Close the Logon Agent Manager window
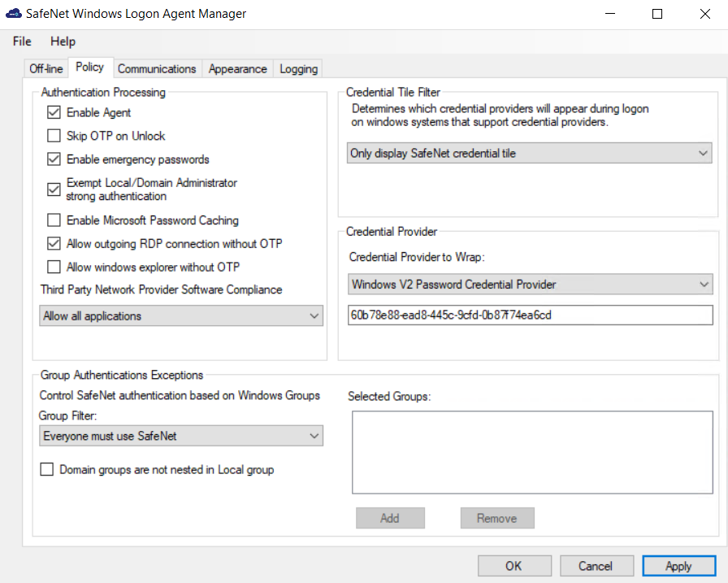Viewport: 728px width, 583px height. [704, 14]
